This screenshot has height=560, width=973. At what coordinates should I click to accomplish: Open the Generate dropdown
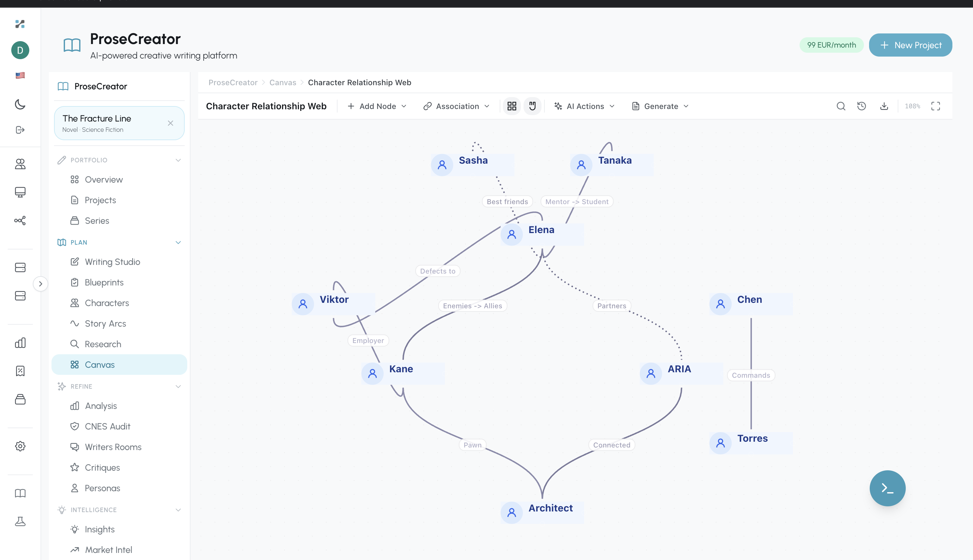[x=660, y=106]
